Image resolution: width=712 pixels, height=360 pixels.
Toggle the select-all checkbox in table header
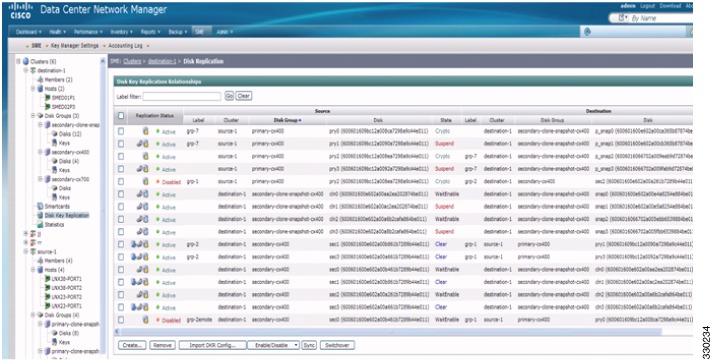point(121,116)
